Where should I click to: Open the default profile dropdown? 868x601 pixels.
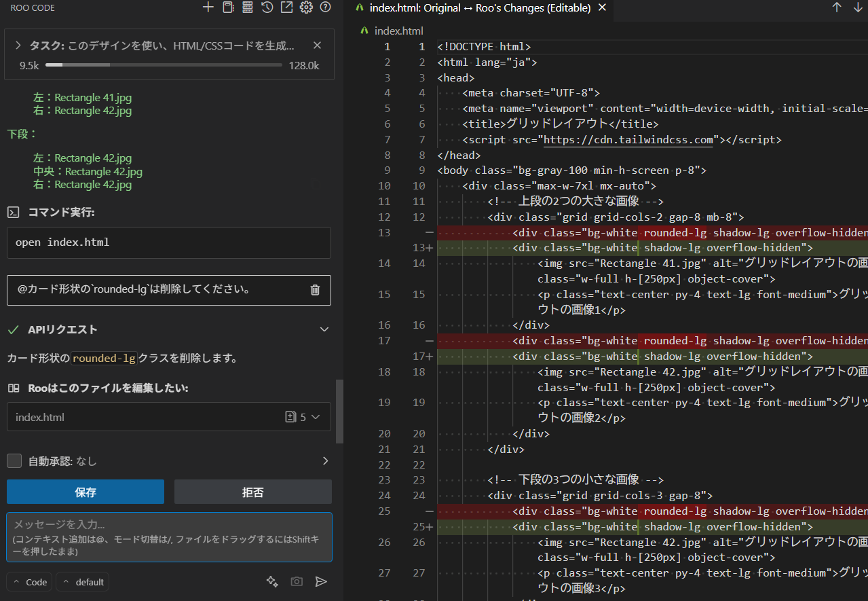pyautogui.click(x=83, y=582)
